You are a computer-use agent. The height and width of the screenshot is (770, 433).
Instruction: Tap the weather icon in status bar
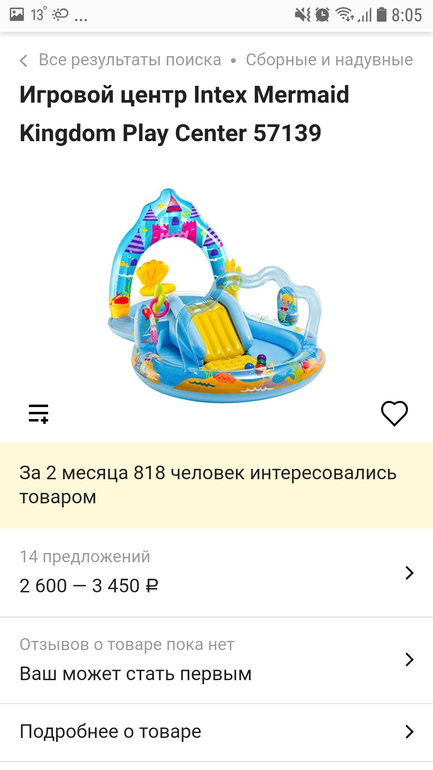(x=60, y=15)
